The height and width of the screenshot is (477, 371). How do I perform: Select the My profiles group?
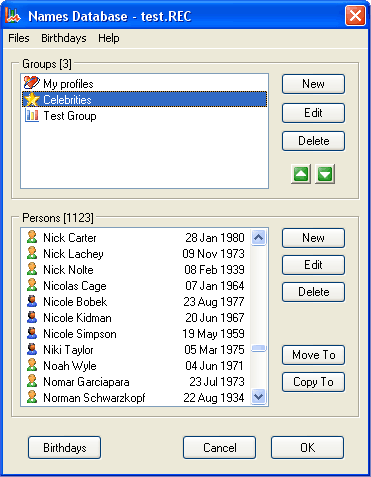144,83
